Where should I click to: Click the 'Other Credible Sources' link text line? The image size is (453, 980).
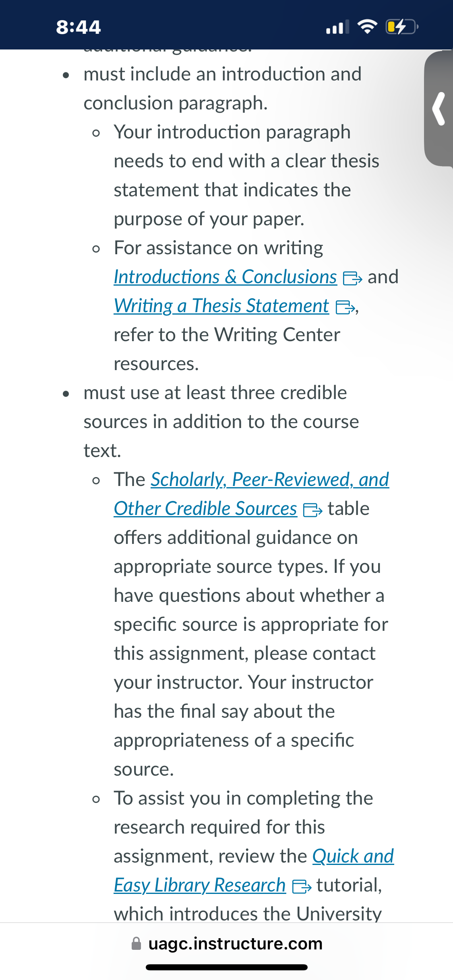(x=205, y=509)
